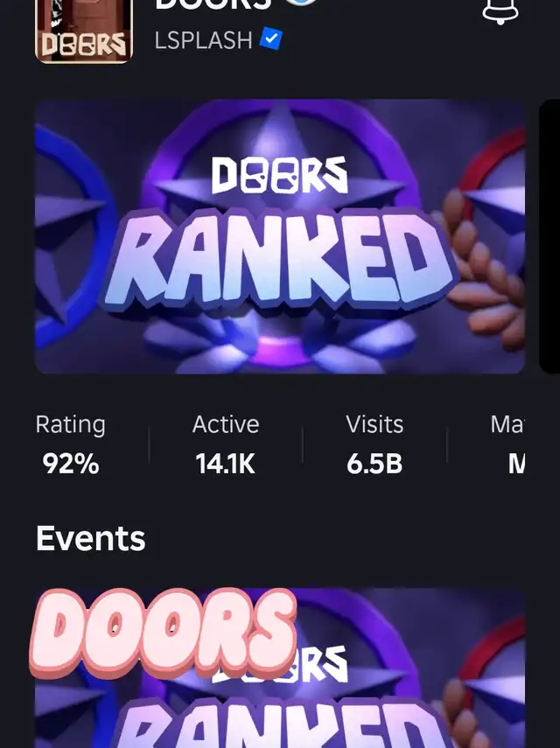
Task: Open the partially cut-off DOORS game title
Action: tap(213, 4)
